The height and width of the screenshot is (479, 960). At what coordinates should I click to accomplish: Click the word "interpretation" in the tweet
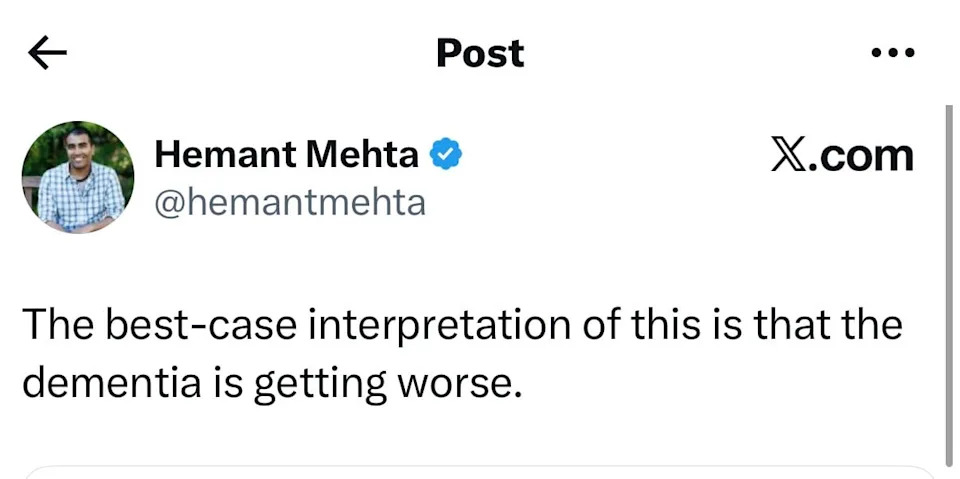tap(458, 326)
